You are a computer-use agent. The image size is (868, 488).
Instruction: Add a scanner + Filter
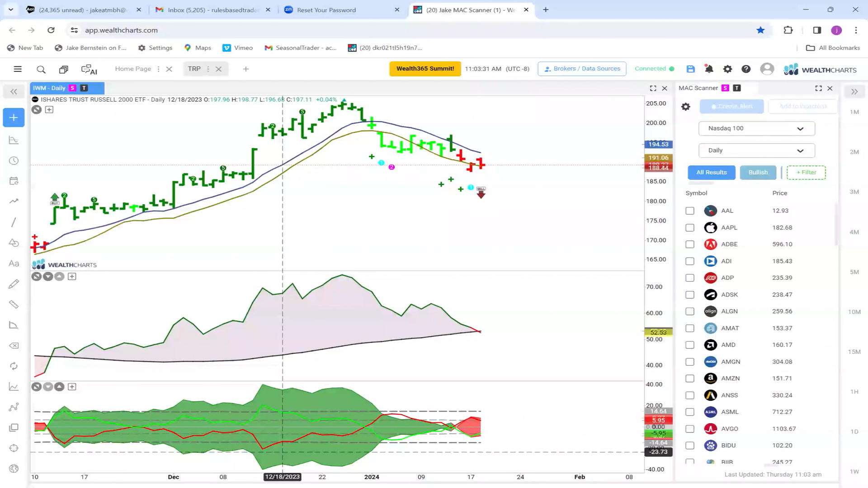point(806,173)
